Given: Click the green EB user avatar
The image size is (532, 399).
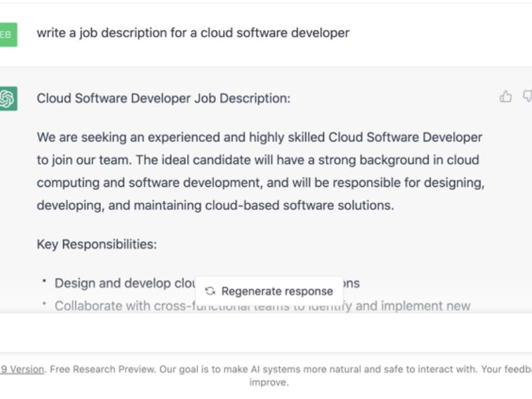Looking at the screenshot, I should pyautogui.click(x=8, y=35).
